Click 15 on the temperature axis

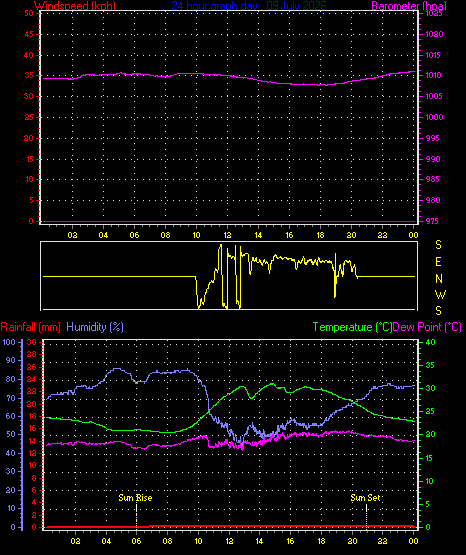(430, 458)
